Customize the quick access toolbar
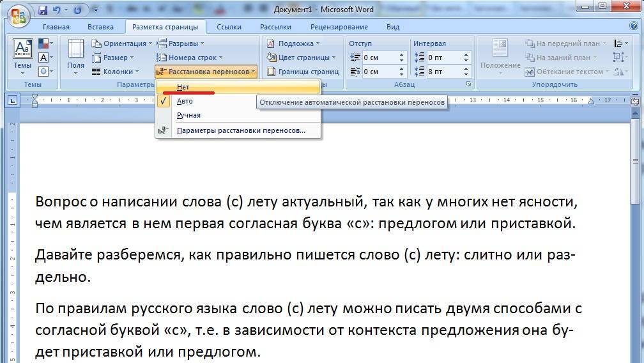Viewport: 644px width, 363px height. 95,10
